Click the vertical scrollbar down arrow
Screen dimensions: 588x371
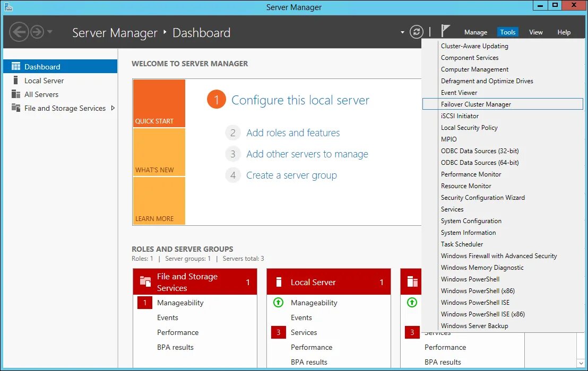click(x=581, y=363)
